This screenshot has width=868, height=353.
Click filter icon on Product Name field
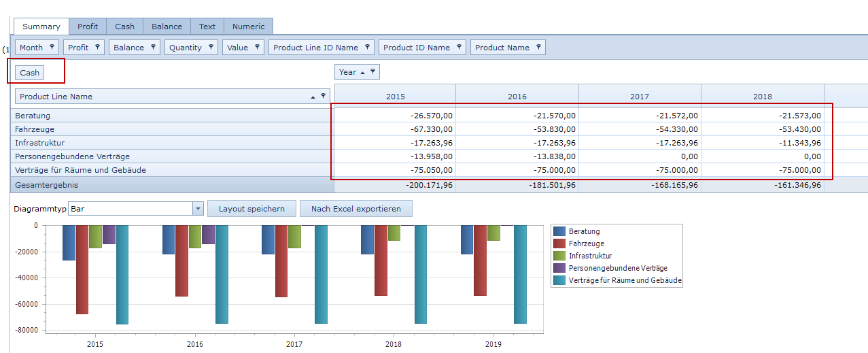pyautogui.click(x=538, y=48)
